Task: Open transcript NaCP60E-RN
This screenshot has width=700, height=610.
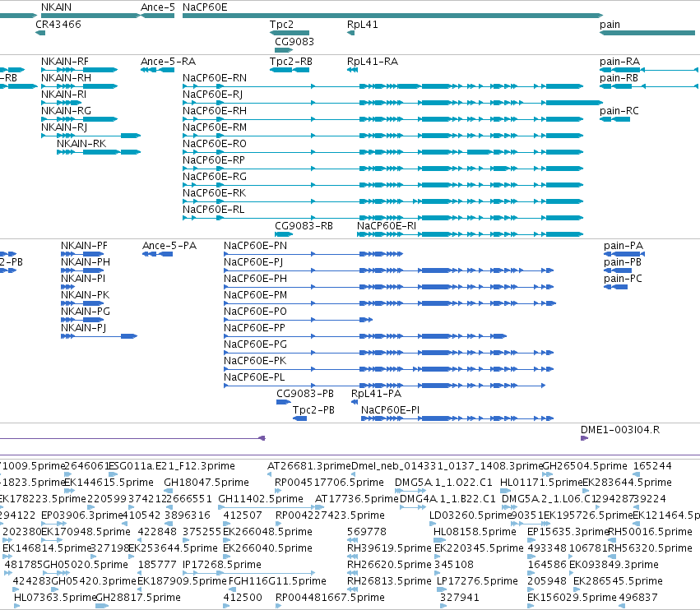Action: tap(215, 77)
